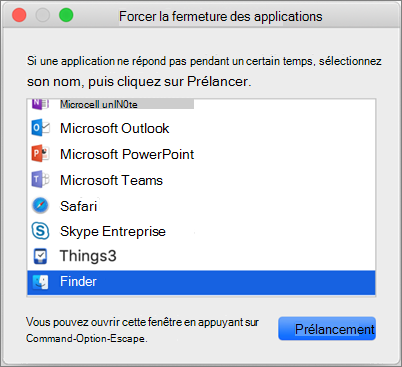Image resolution: width=402 pixels, height=367 pixels.
Task: Click the Microsoft Outlook icon
Action: tap(40, 128)
